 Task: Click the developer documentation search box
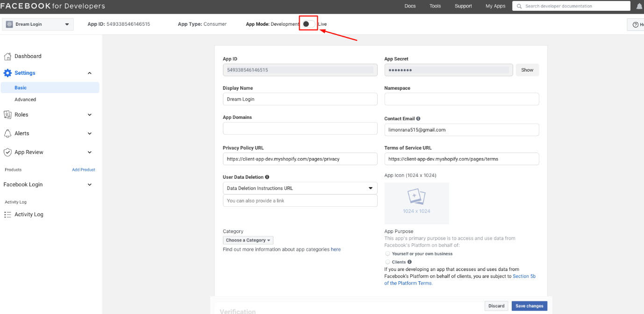pos(571,6)
